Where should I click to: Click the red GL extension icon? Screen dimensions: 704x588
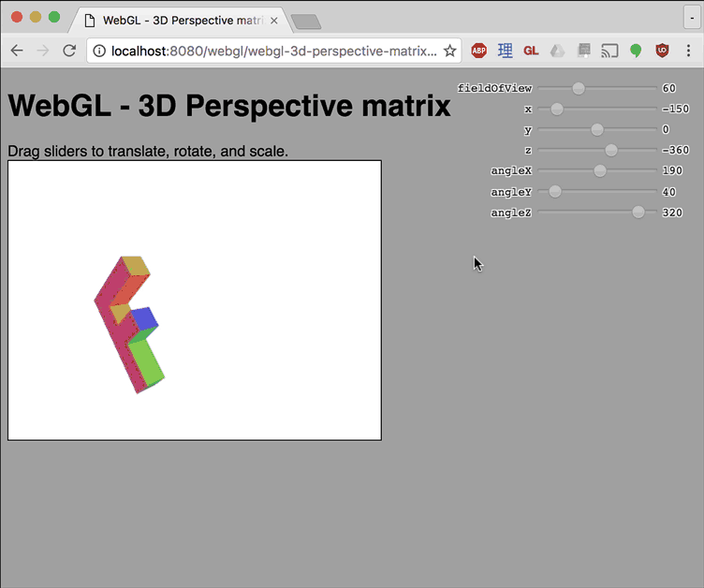[x=531, y=51]
